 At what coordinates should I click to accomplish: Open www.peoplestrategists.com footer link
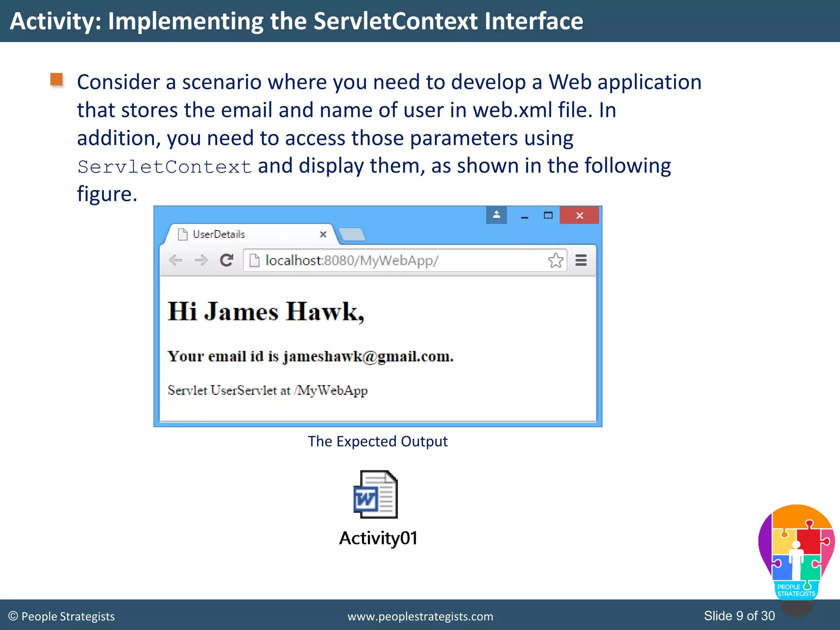click(x=420, y=616)
